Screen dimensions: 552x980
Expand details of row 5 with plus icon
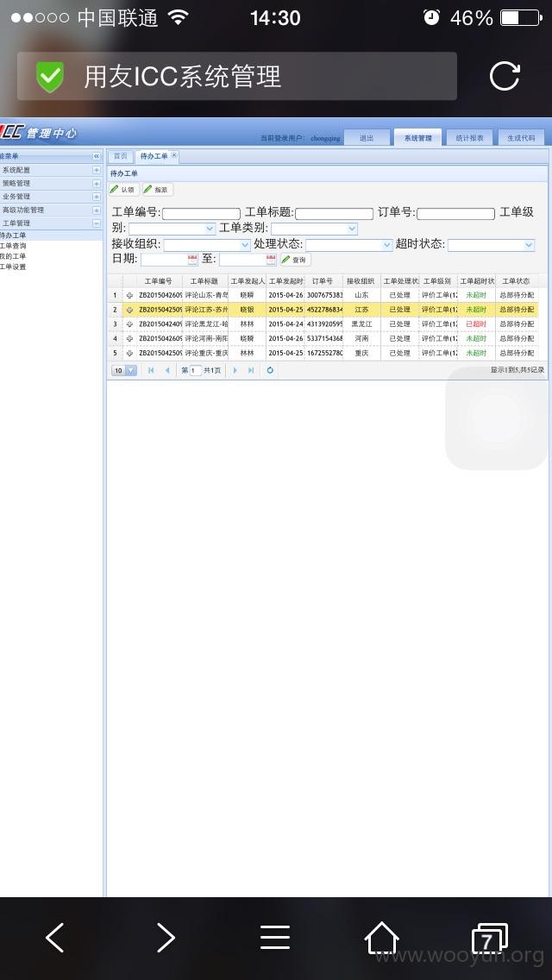point(130,353)
